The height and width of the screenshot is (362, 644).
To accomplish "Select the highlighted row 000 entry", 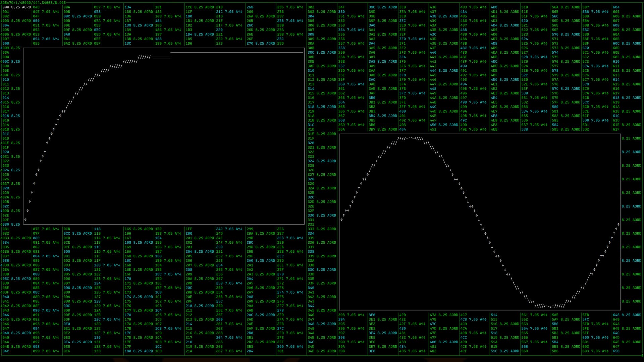I will (x=16, y=7).
